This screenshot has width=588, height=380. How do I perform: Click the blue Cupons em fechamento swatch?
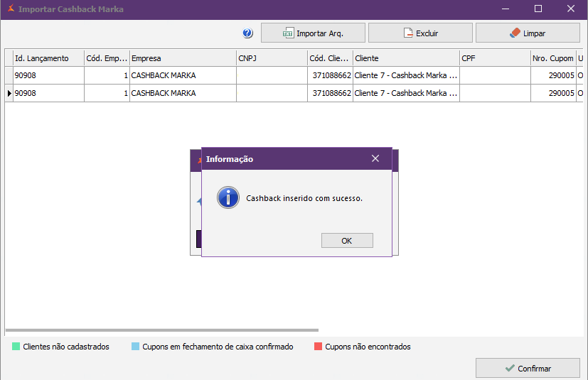tap(135, 346)
